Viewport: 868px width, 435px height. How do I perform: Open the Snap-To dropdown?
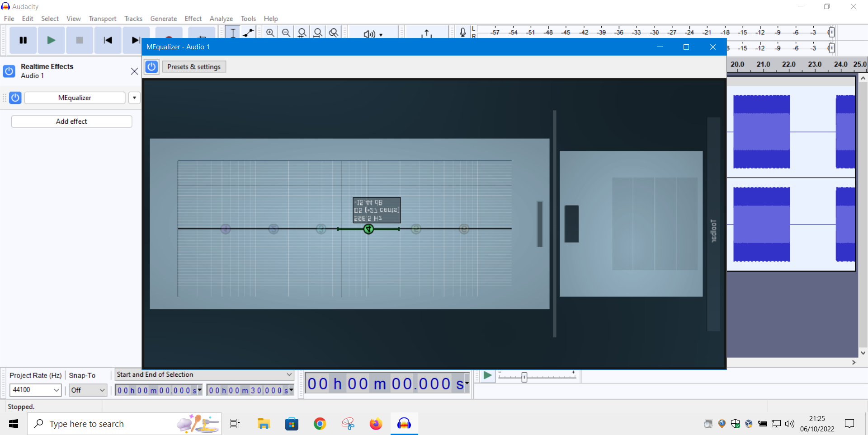(87, 390)
